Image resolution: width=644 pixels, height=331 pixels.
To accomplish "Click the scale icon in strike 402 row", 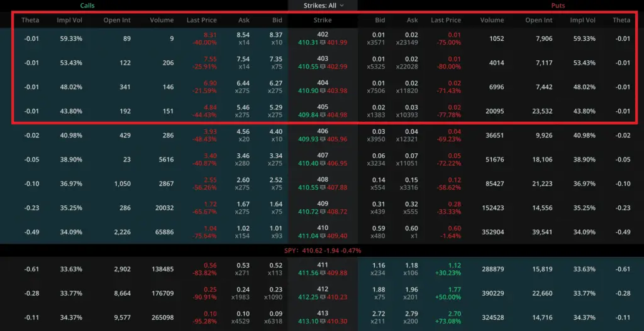I will (323, 42).
